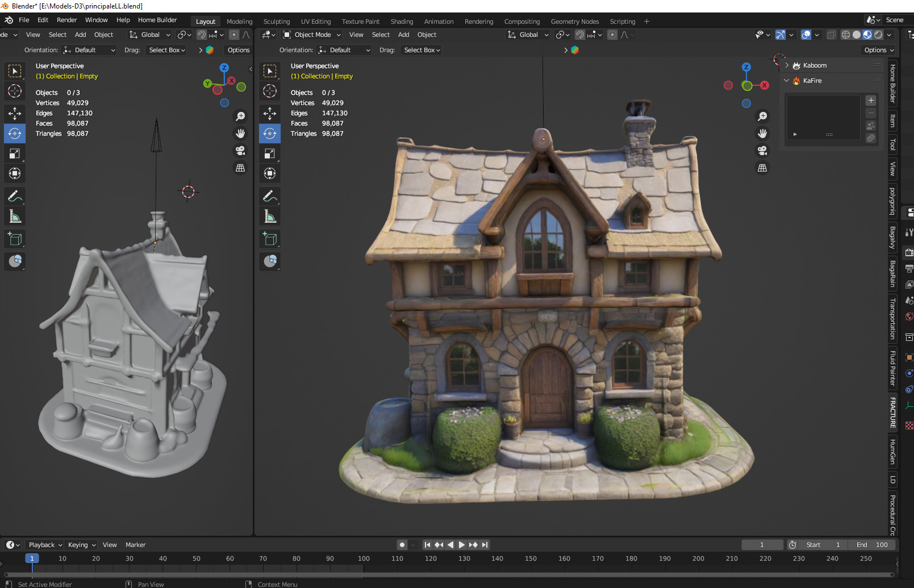Select the Annotate tool in left viewport

pyautogui.click(x=15, y=197)
